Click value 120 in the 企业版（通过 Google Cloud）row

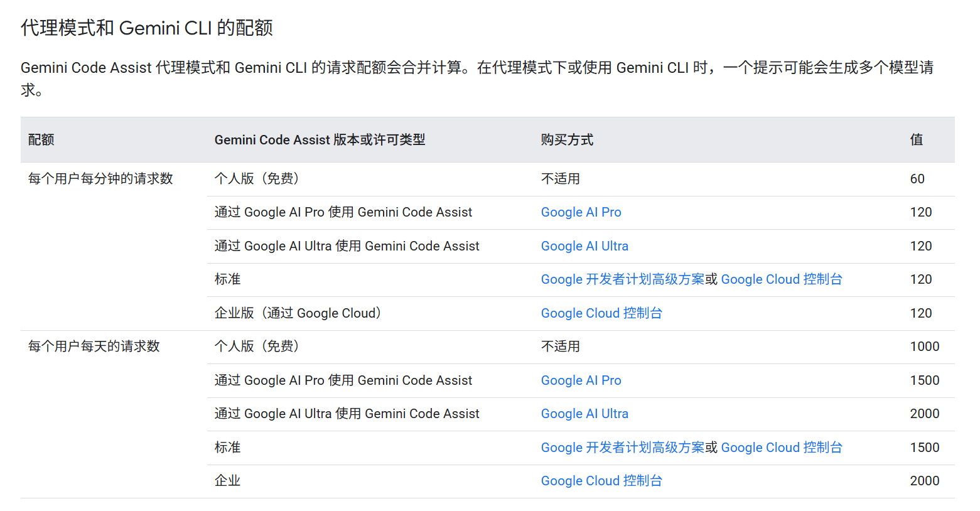tap(921, 313)
